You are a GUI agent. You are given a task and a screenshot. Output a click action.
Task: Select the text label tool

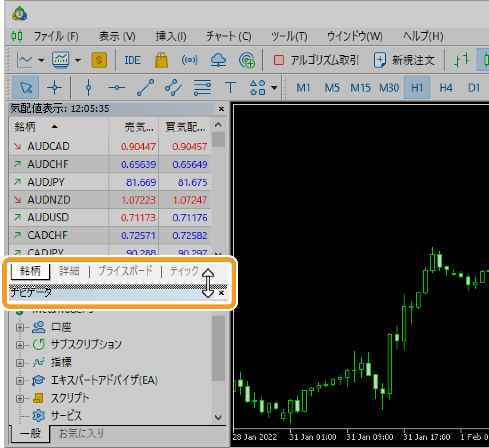click(x=231, y=88)
